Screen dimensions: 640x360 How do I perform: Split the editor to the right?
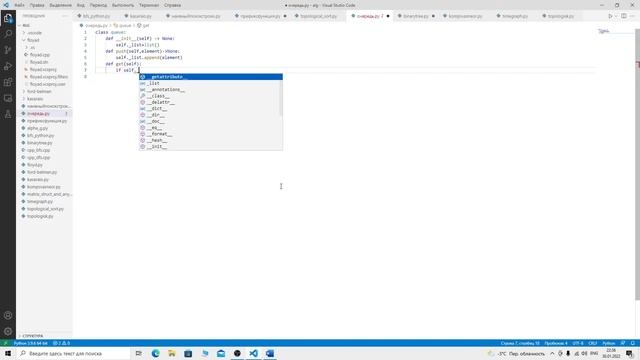(x=624, y=16)
